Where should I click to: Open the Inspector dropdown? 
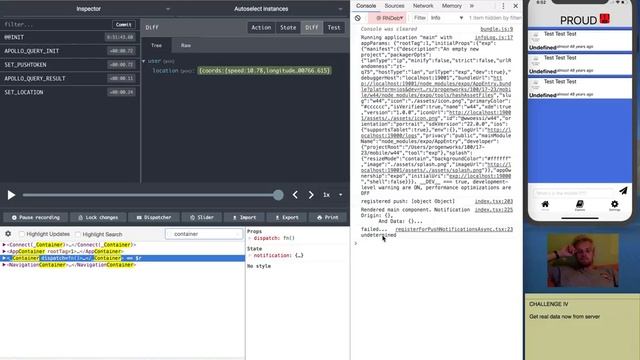click(x=88, y=9)
